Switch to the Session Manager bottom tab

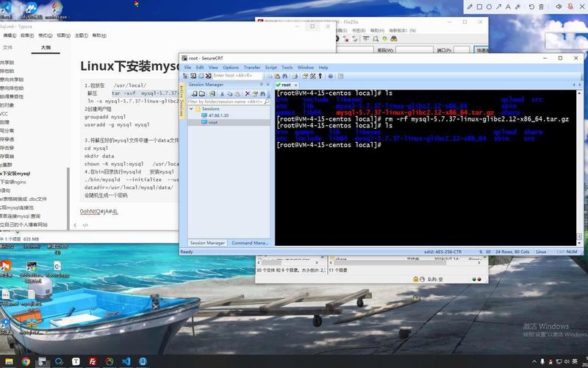207,243
